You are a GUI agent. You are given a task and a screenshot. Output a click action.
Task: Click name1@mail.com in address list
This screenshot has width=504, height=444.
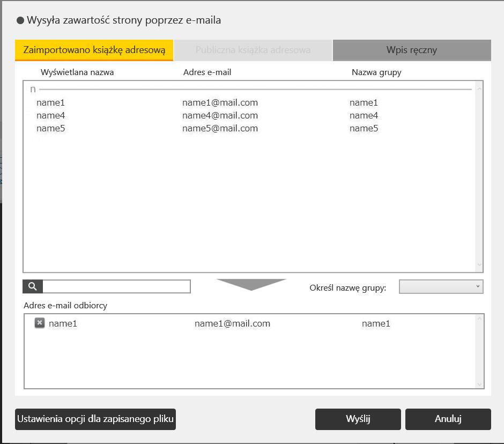click(220, 102)
